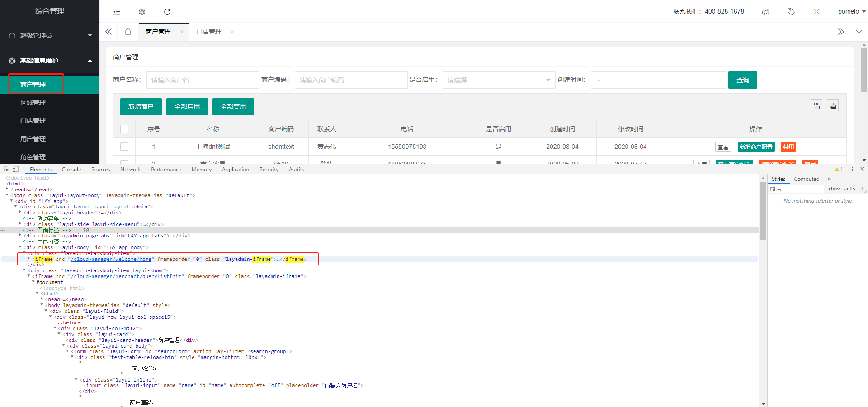Click the 全部禁用 button

[x=233, y=107]
